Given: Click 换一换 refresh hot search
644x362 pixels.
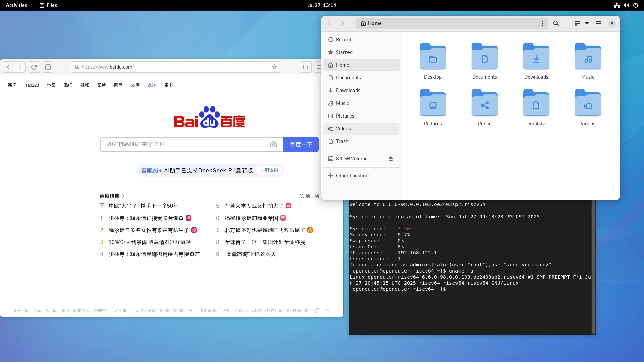Looking at the screenshot, I should pos(309,196).
